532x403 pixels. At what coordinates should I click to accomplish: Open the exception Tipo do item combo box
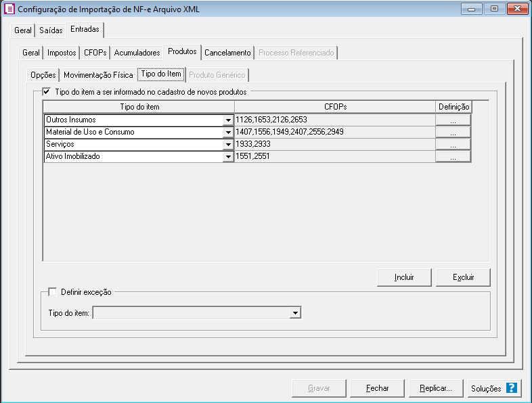click(x=294, y=313)
